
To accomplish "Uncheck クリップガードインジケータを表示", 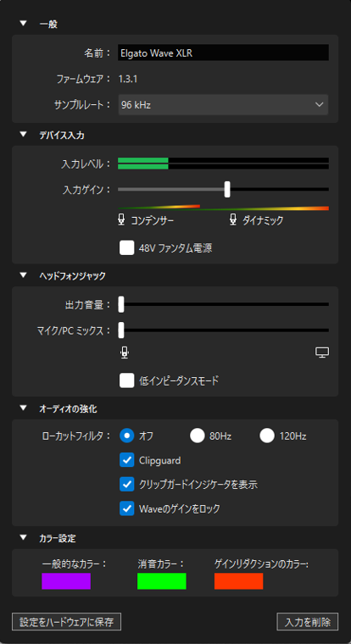I will (127, 484).
